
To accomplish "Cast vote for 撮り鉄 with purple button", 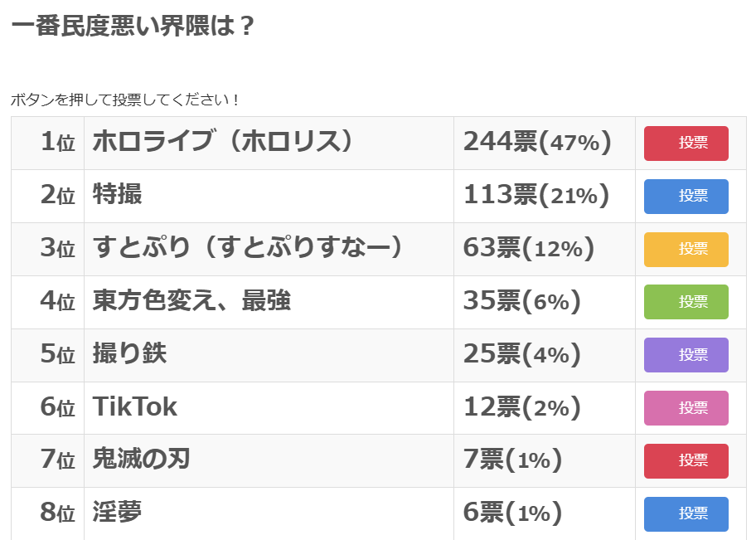I will click(x=686, y=355).
